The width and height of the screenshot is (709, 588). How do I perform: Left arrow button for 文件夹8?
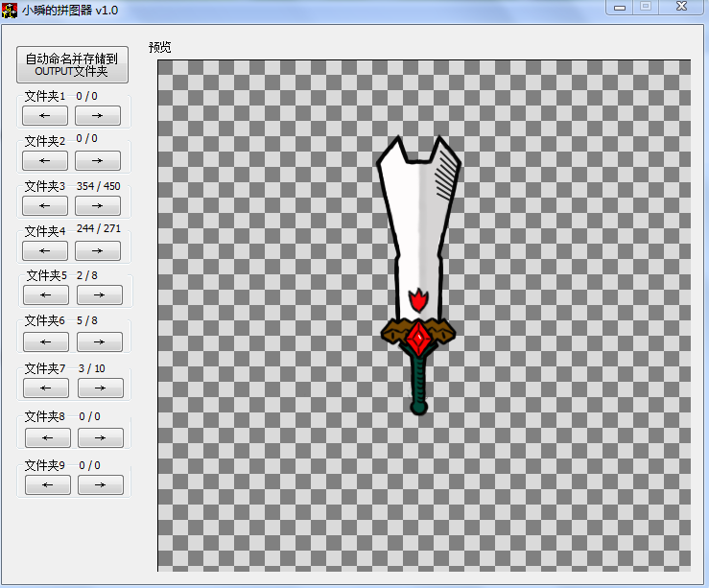click(x=48, y=438)
